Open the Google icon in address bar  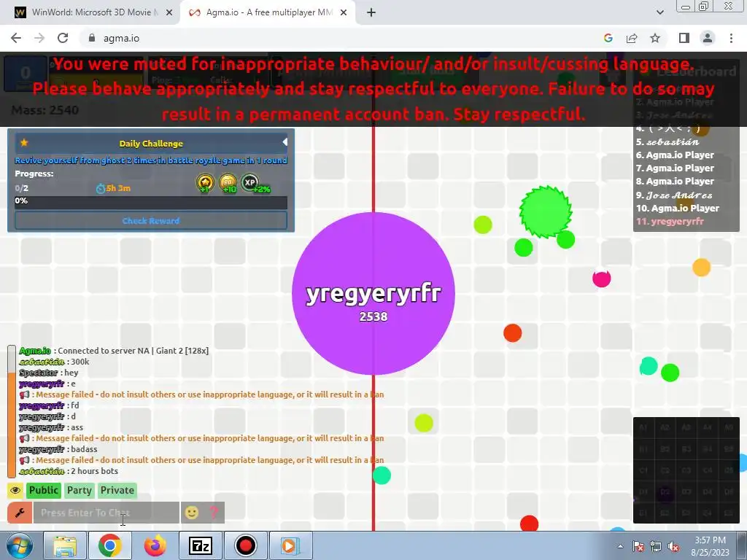(x=608, y=38)
